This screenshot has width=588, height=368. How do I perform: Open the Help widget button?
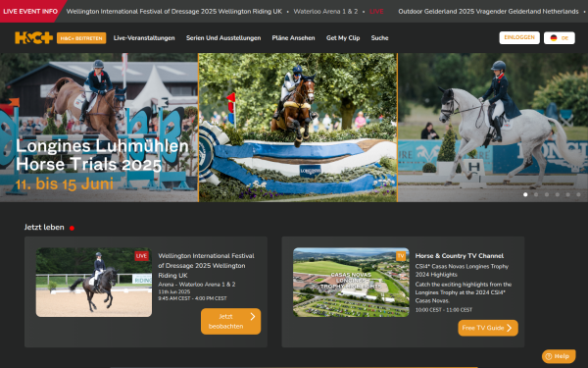pos(559,356)
